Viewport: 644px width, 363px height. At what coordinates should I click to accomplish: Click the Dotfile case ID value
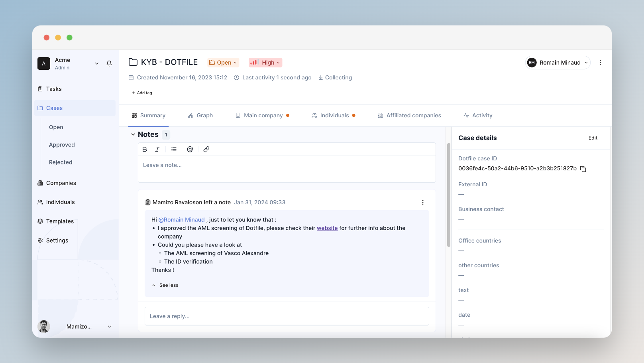tap(517, 168)
